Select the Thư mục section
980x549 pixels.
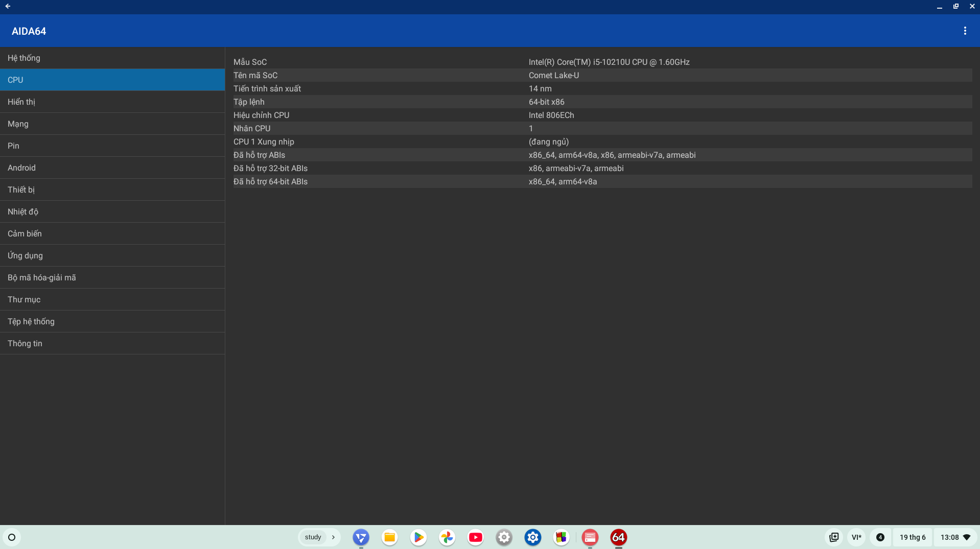pos(112,300)
